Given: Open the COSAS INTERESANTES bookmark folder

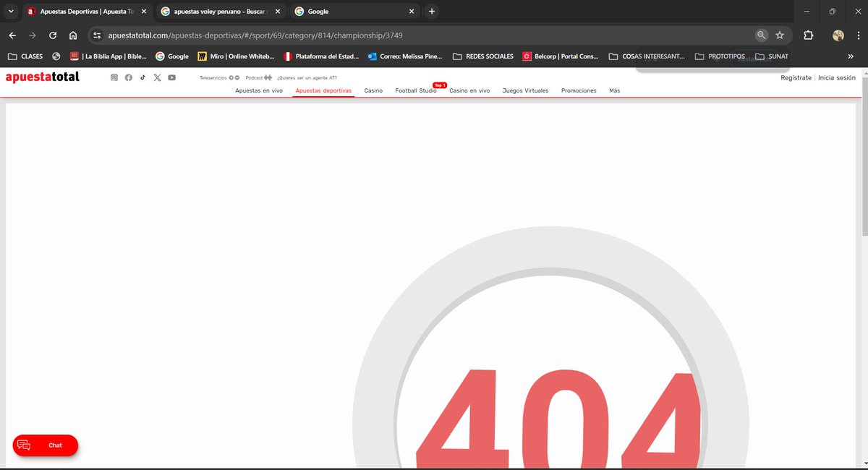Looking at the screenshot, I should [647, 56].
